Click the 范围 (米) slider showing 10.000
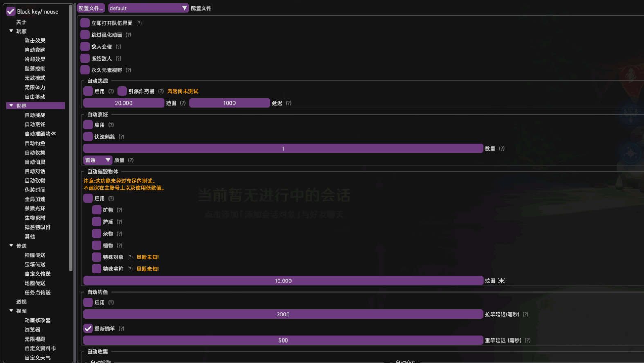Screen dimensions: 644x363 [283, 281]
